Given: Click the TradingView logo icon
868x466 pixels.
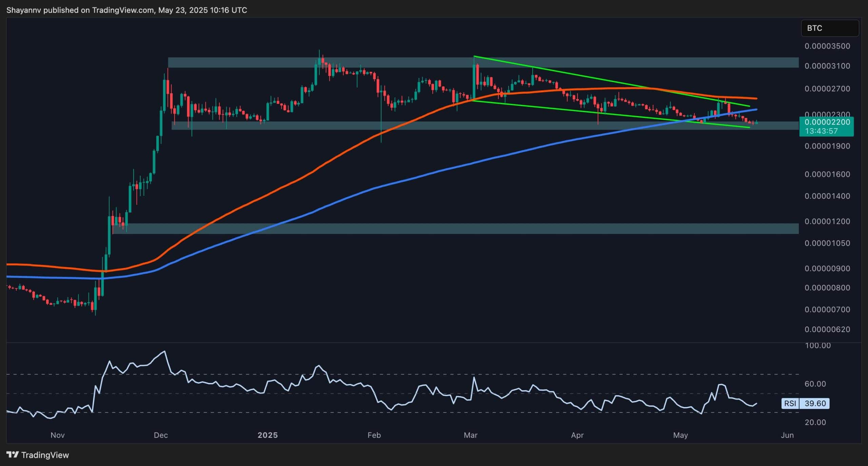Looking at the screenshot, I should (x=13, y=455).
